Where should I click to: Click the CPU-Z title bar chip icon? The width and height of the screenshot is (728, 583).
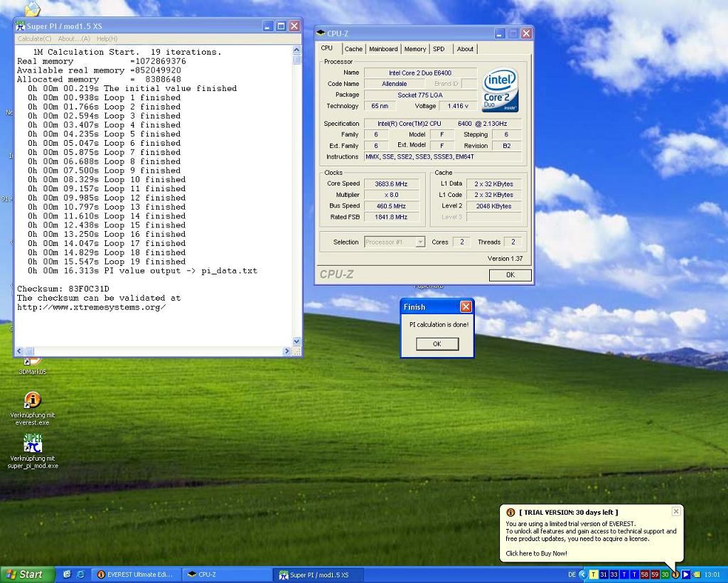(x=321, y=33)
